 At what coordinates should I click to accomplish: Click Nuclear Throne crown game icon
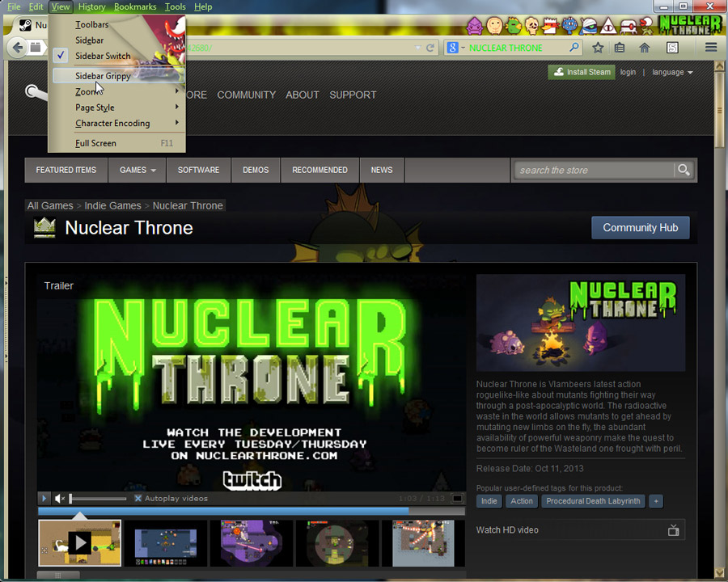(44, 227)
